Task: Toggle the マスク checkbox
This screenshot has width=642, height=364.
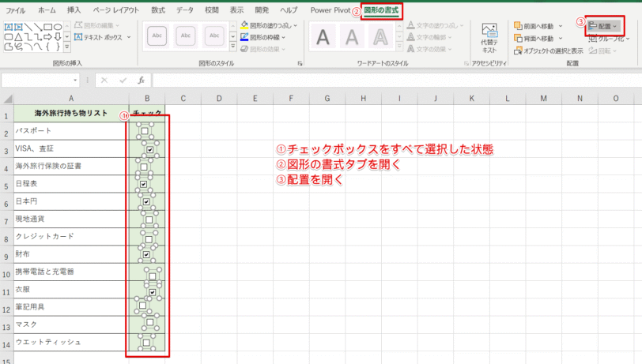Action: click(x=150, y=322)
